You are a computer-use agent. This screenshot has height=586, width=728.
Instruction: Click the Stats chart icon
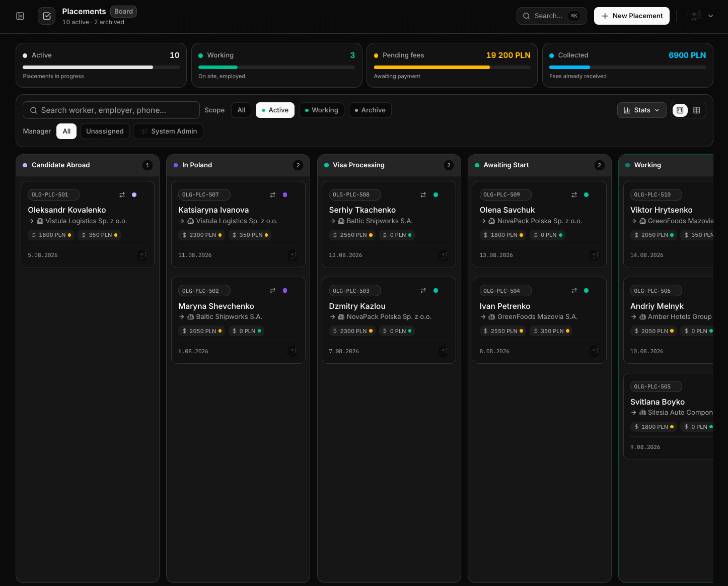tap(627, 110)
